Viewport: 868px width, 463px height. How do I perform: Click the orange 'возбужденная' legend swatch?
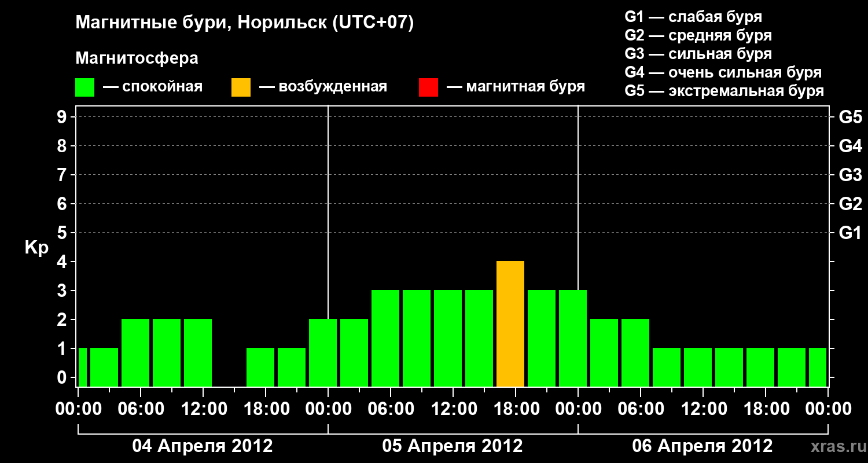point(241,87)
